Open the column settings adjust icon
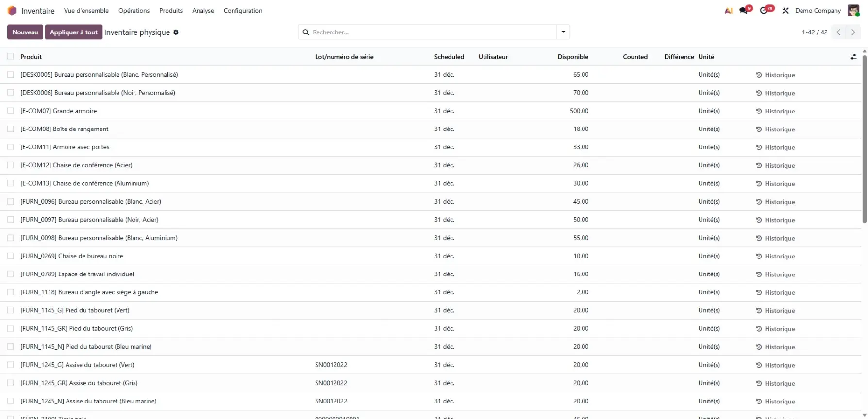The image size is (868, 419). click(853, 57)
